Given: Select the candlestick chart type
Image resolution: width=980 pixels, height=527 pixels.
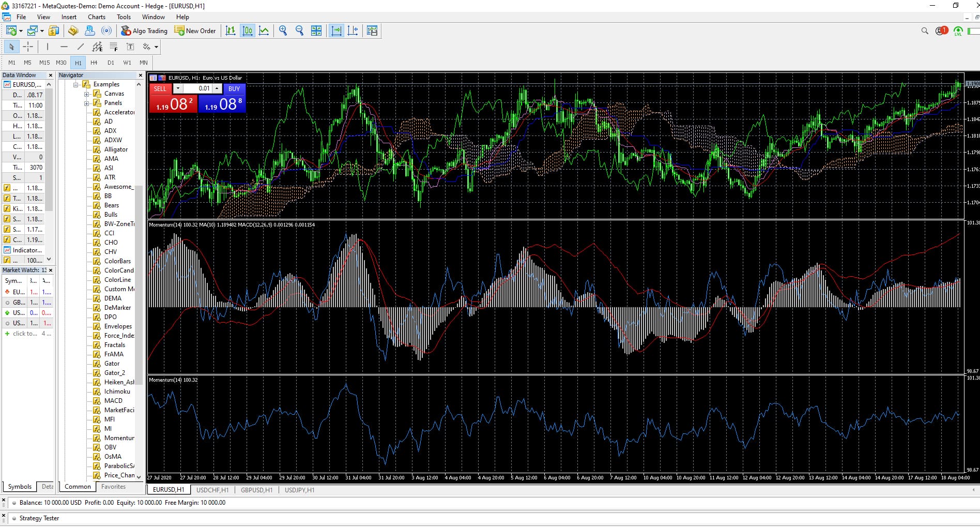Looking at the screenshot, I should pos(248,31).
